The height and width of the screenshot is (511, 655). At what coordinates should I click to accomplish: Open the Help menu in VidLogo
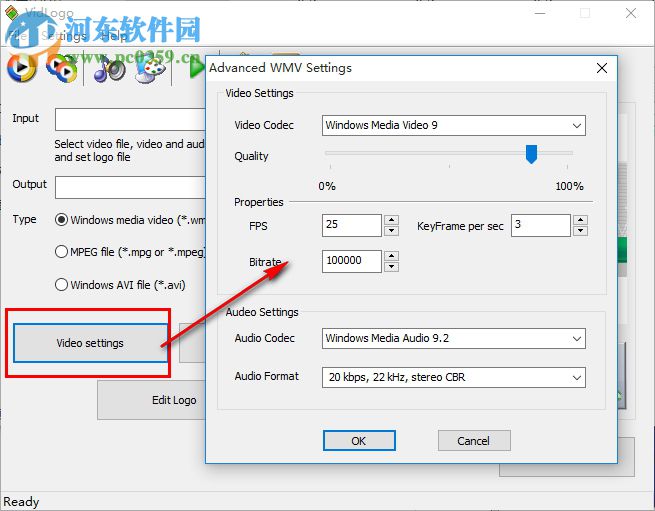(x=114, y=36)
